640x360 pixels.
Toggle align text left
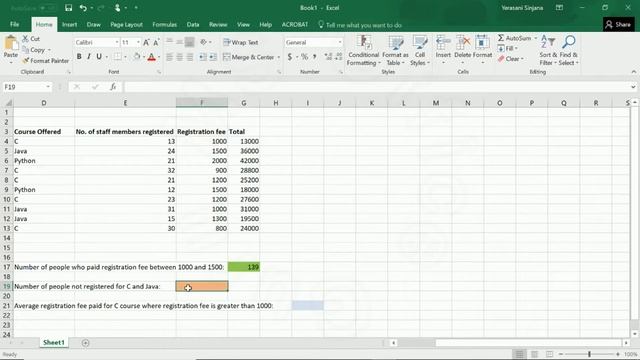coord(169,57)
